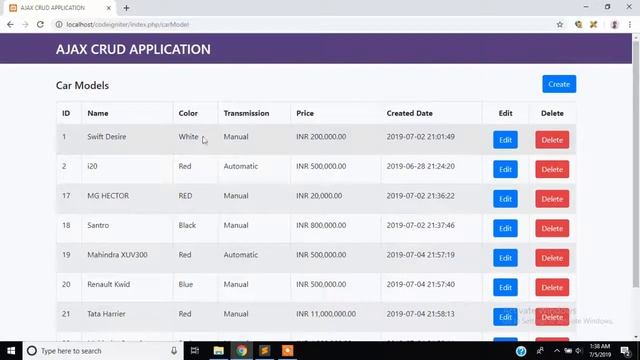Open the Chrome three-dot menu
Image resolution: width=640 pixels, height=360 pixels.
pyautogui.click(x=630, y=24)
